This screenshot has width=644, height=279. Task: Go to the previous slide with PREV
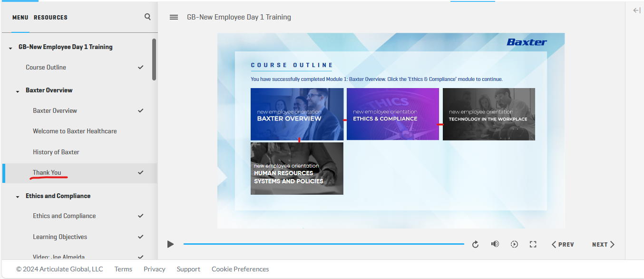(563, 244)
